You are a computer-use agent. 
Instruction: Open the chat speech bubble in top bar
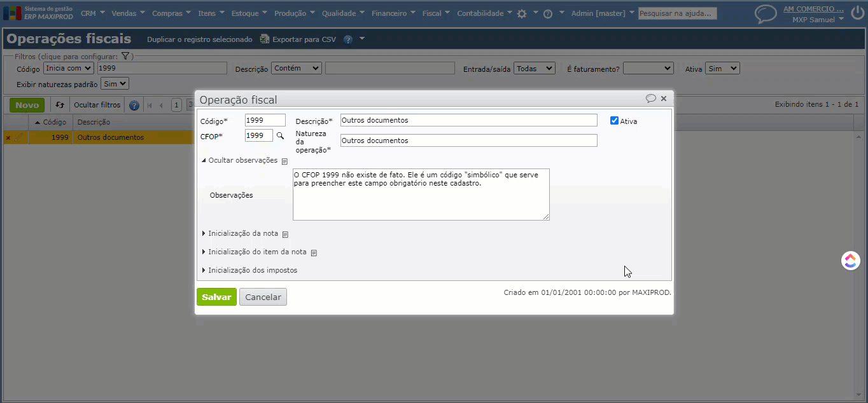click(766, 13)
